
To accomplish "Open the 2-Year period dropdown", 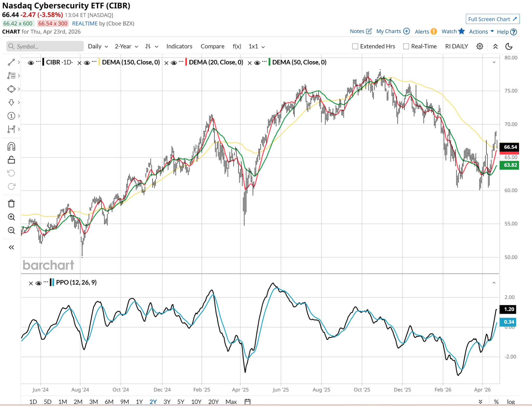I will (x=126, y=46).
